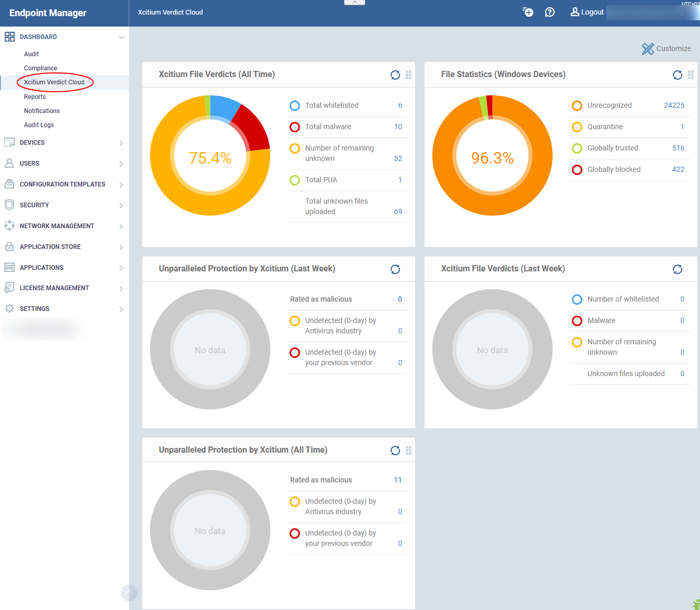Click Globally trusted count 516
Screen dimensions: 700x610
678,148
